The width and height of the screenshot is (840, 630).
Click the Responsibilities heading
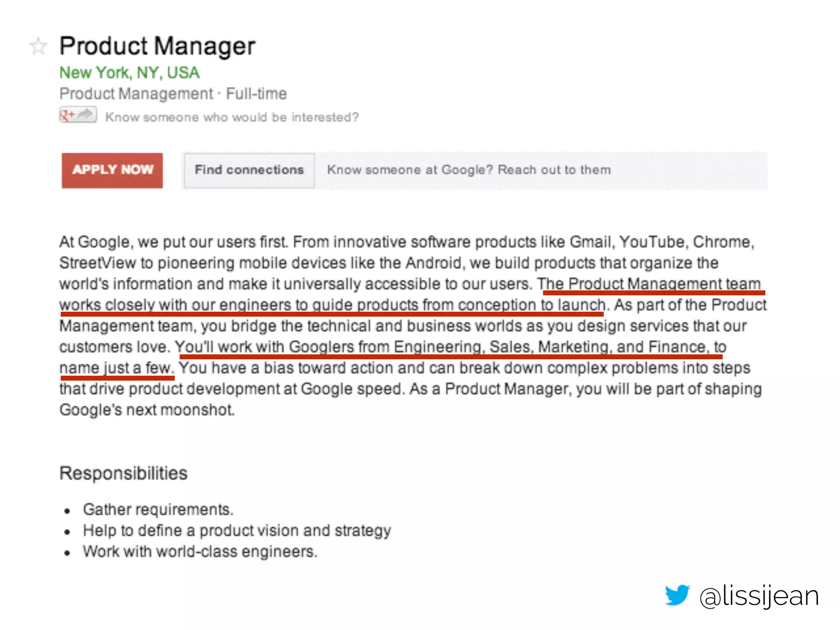(123, 473)
